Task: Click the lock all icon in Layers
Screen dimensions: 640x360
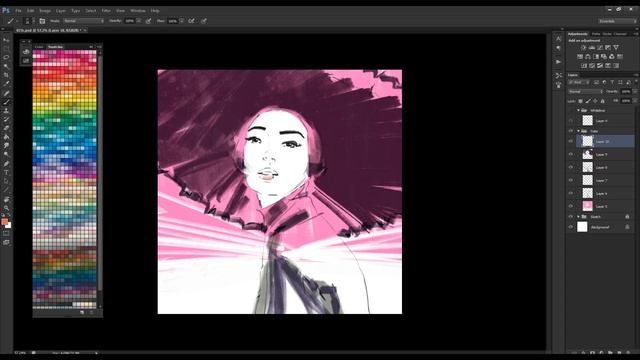Action: [602, 101]
